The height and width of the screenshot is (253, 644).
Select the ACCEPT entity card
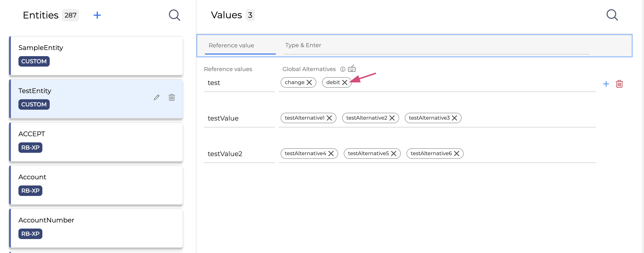[x=96, y=142]
